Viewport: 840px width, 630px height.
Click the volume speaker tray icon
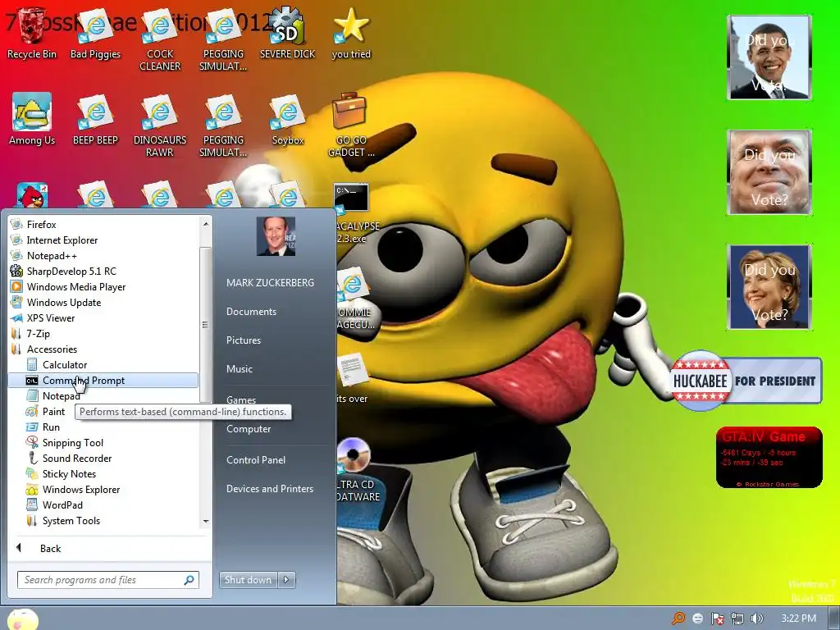point(756,619)
